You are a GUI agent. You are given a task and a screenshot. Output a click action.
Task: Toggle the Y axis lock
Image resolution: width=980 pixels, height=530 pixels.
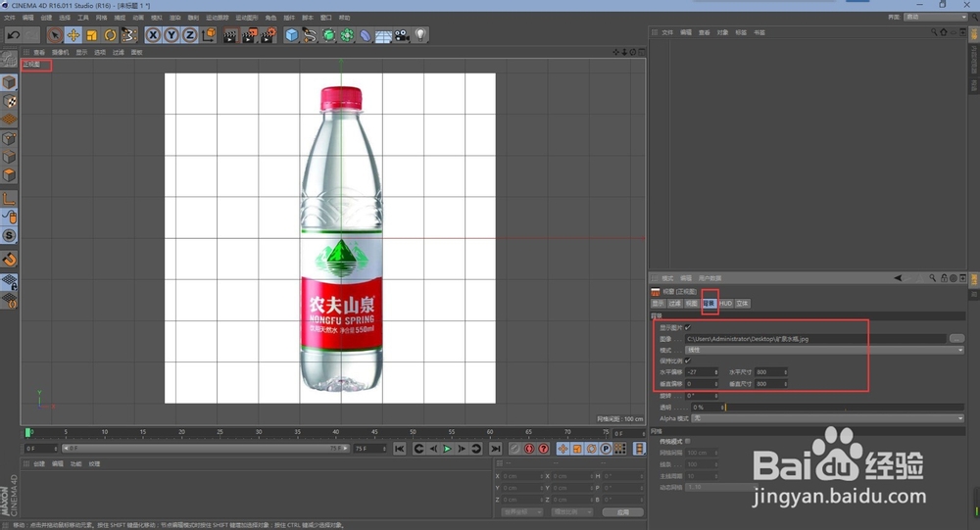click(x=171, y=35)
